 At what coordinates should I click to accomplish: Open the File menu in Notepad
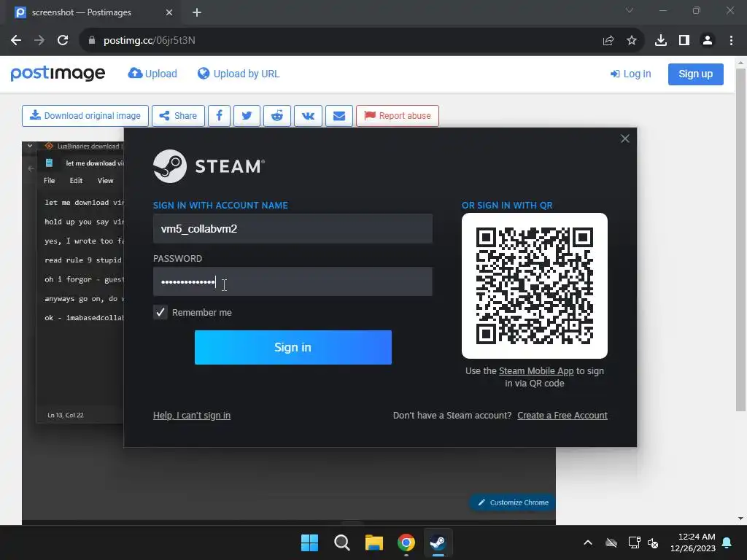pos(50,181)
